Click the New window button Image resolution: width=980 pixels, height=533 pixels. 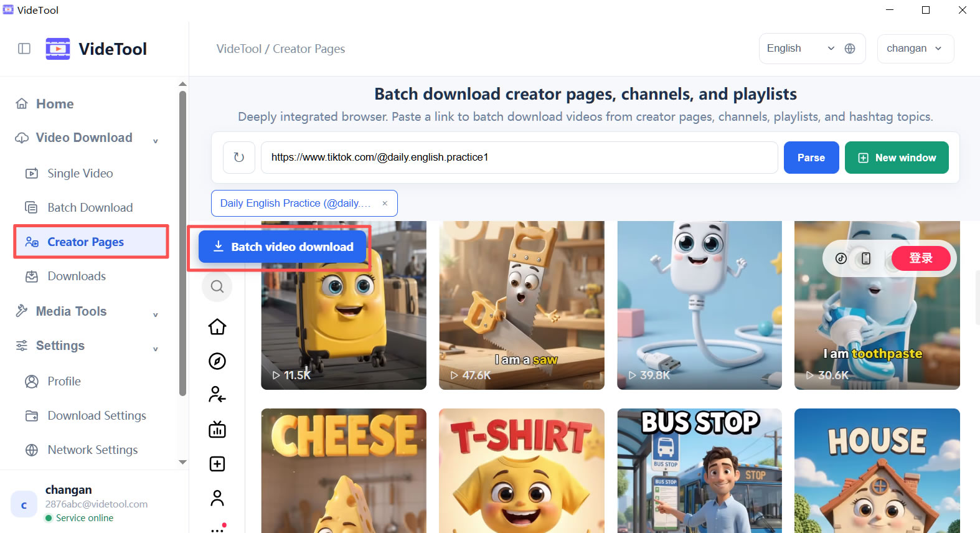[x=897, y=158]
